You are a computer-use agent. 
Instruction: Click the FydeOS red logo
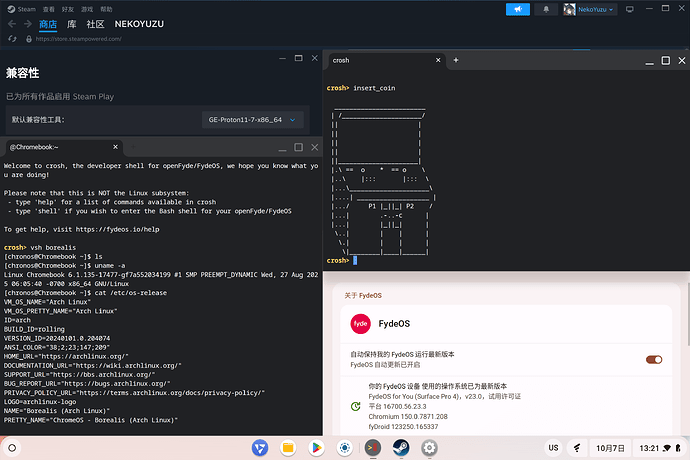(360, 324)
